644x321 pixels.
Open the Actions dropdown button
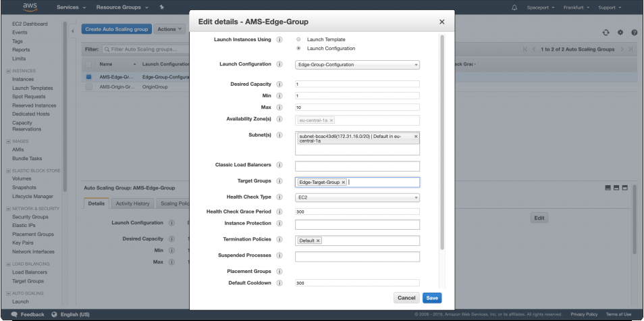point(169,29)
